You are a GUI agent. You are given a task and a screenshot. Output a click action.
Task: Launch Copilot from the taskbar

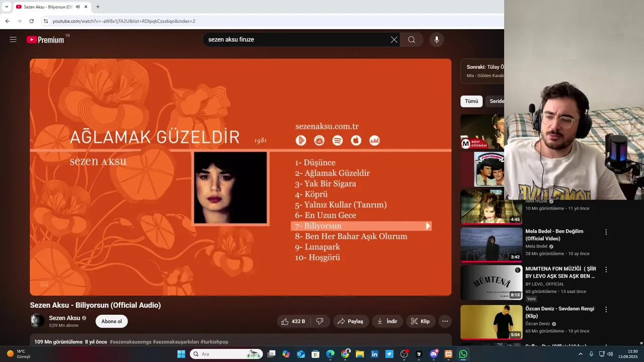pyautogui.click(x=286, y=354)
